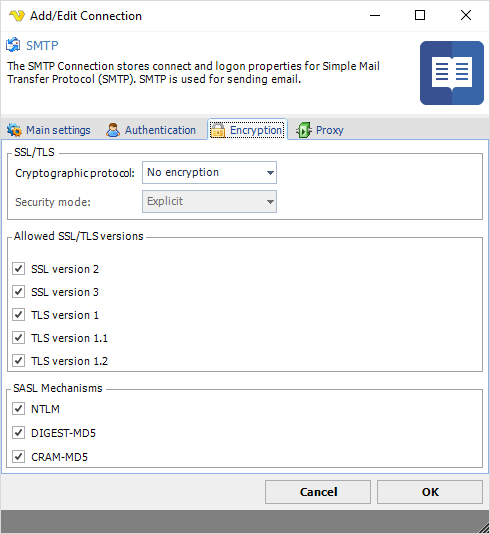Switch to the Main settings tab
This screenshot has width=490, height=534.
point(49,130)
